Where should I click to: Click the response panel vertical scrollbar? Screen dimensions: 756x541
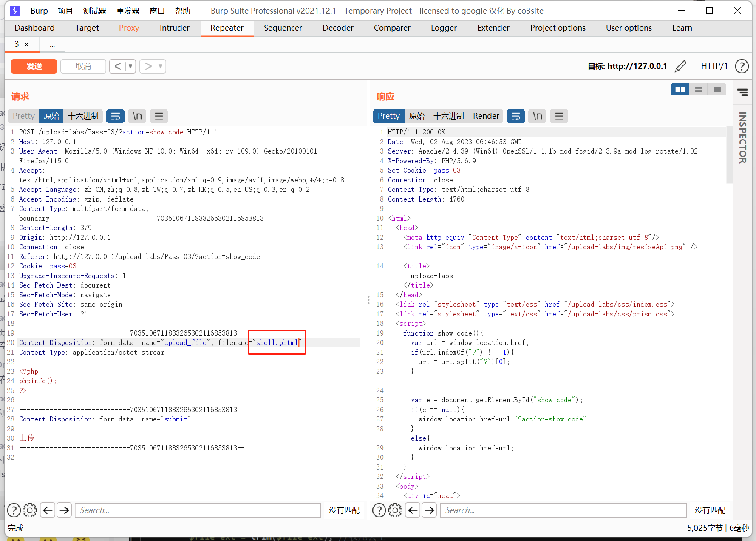tap(730, 155)
